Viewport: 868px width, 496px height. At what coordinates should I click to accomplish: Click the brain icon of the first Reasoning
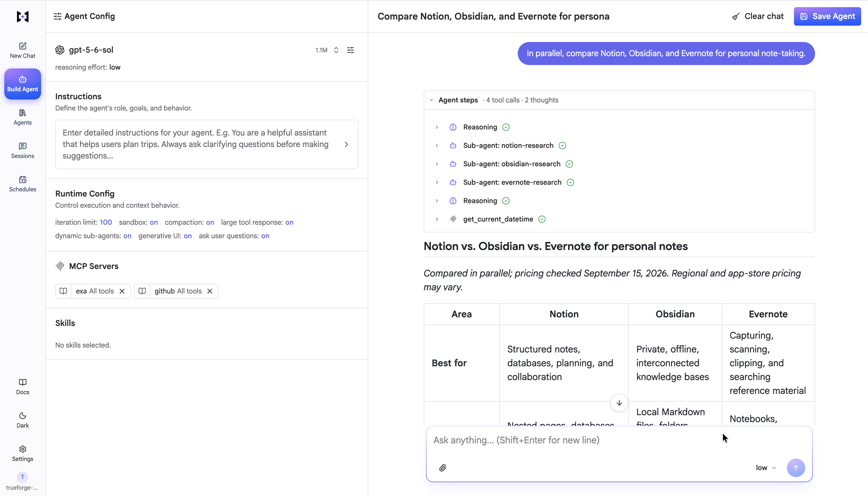point(453,127)
